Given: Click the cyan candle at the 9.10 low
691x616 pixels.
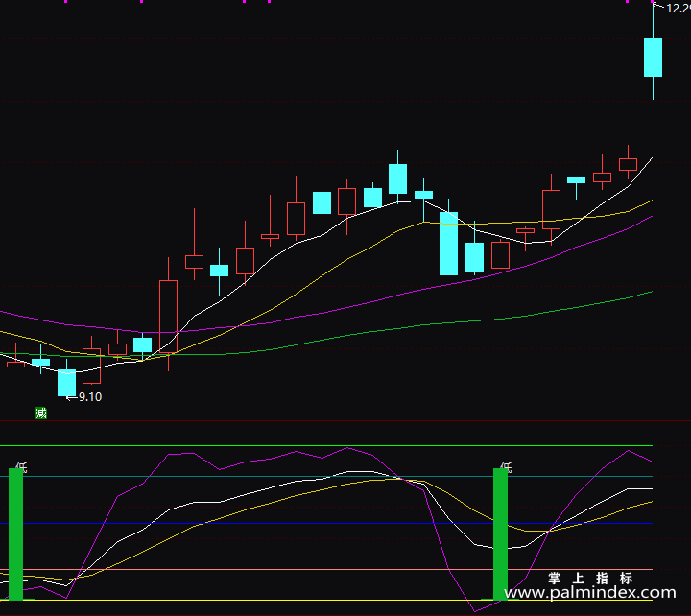Looking at the screenshot, I should [66, 383].
